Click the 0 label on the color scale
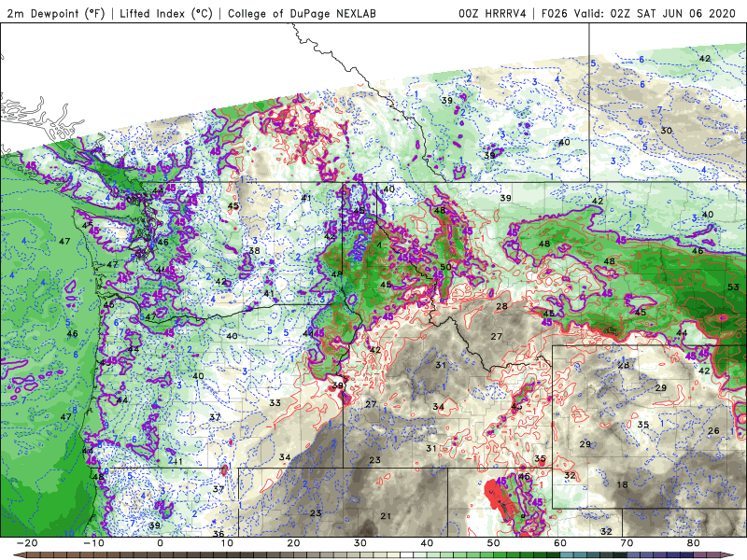The image size is (747, 560). click(160, 543)
